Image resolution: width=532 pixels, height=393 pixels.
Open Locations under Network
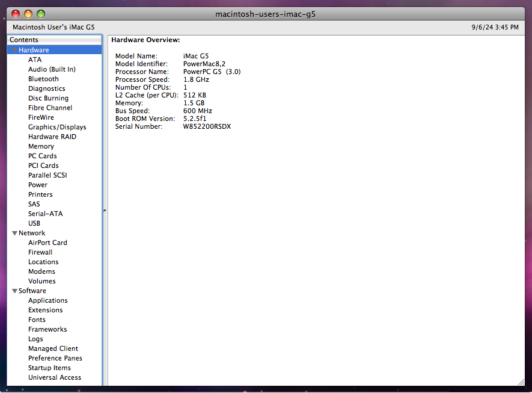pyautogui.click(x=43, y=262)
